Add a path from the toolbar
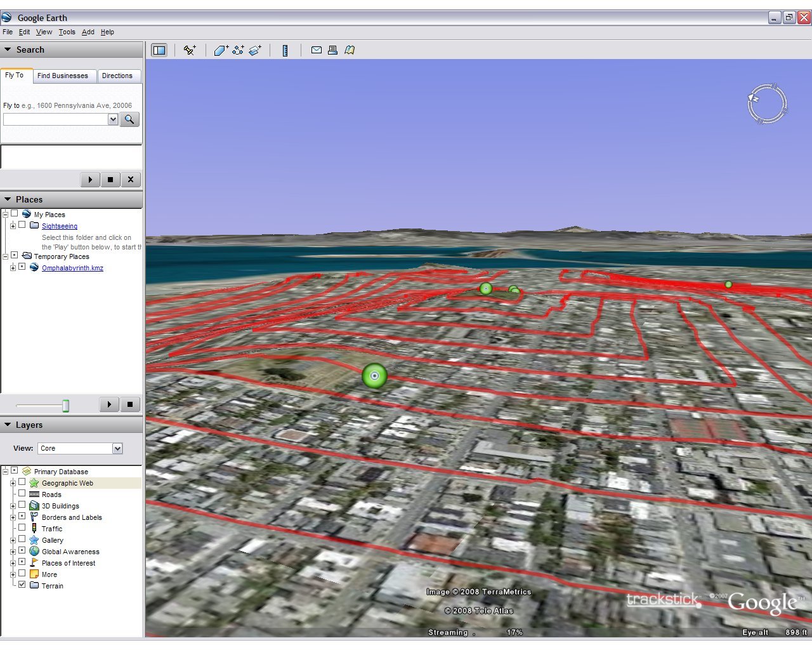The image size is (812, 650). pyautogui.click(x=238, y=50)
